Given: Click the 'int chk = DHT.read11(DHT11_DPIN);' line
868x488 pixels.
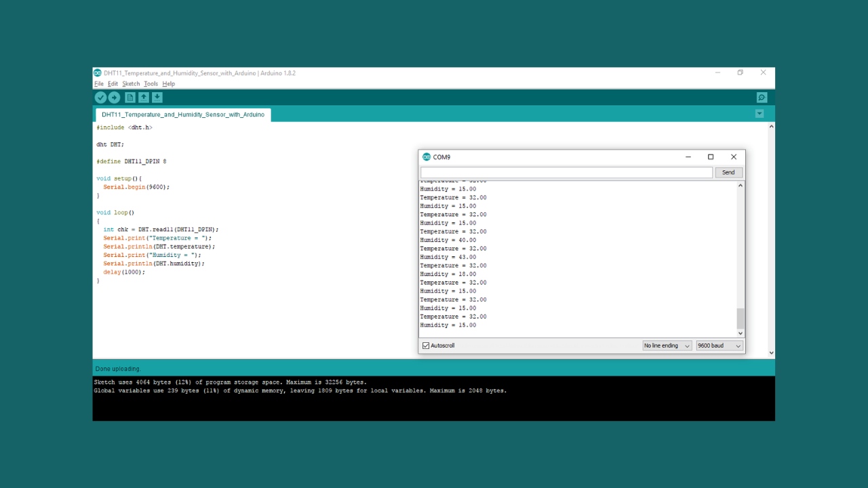Looking at the screenshot, I should [x=161, y=230].
